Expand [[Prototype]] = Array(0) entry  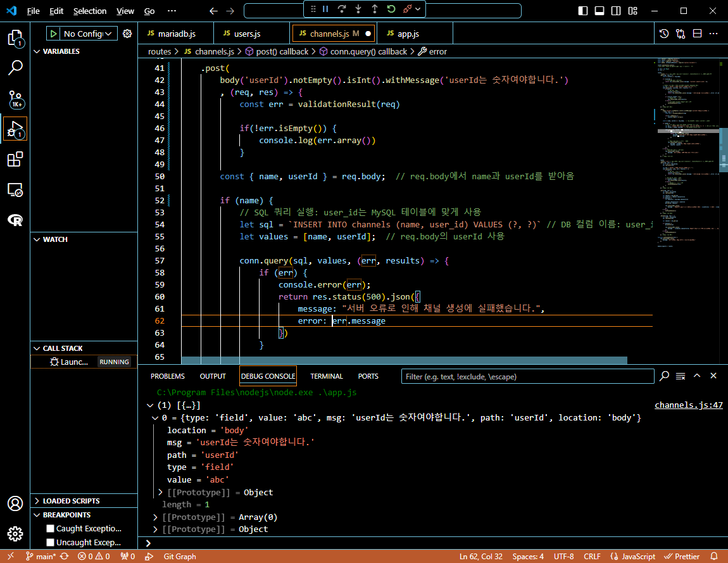(155, 517)
